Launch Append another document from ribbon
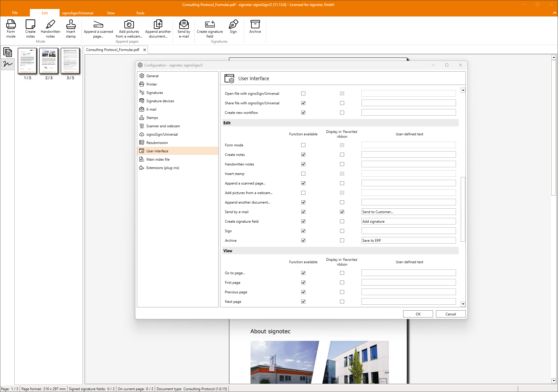 pos(158,29)
